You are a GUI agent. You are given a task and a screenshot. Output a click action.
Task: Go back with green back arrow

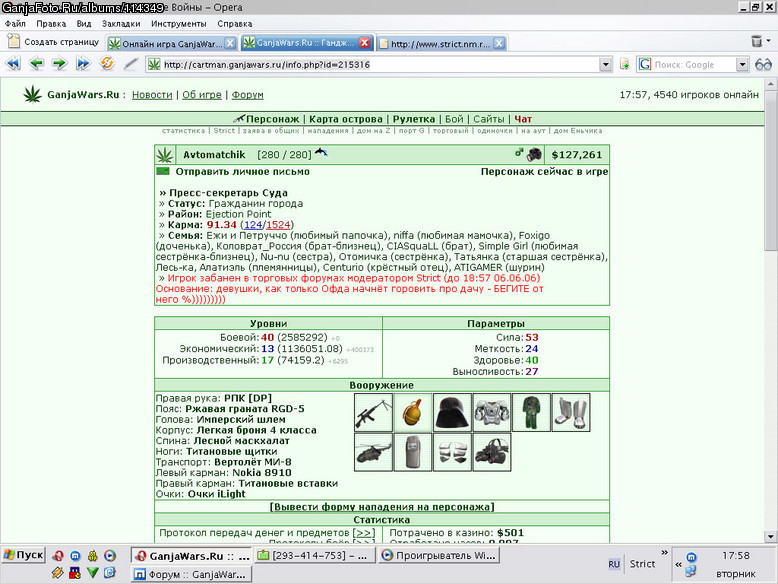point(36,64)
